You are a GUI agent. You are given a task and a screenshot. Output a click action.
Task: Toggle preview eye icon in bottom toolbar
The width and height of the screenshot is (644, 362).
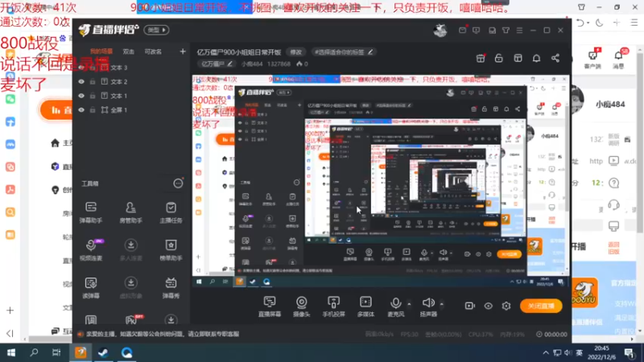coord(488,306)
